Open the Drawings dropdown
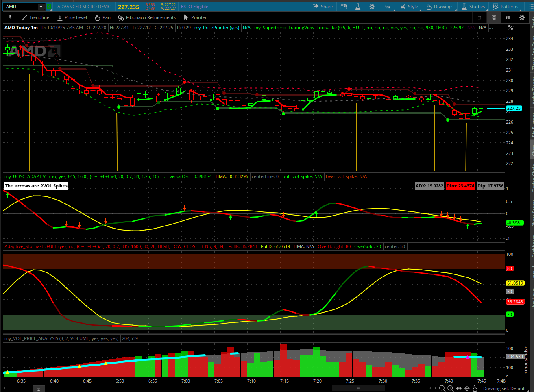The height and width of the screenshot is (392, 534). [440, 7]
